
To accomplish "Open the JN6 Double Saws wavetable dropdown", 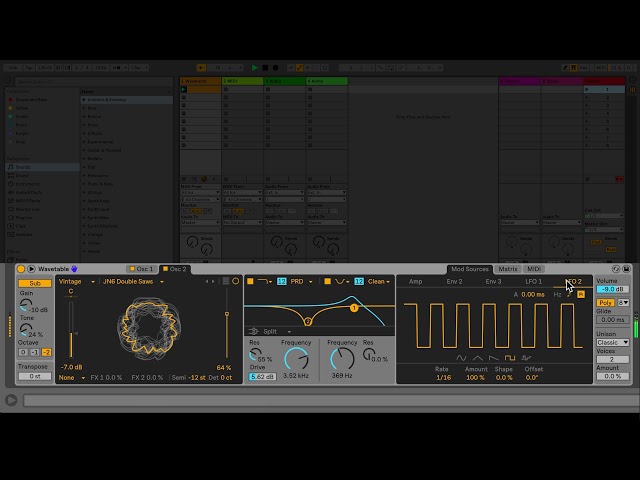I will [133, 282].
